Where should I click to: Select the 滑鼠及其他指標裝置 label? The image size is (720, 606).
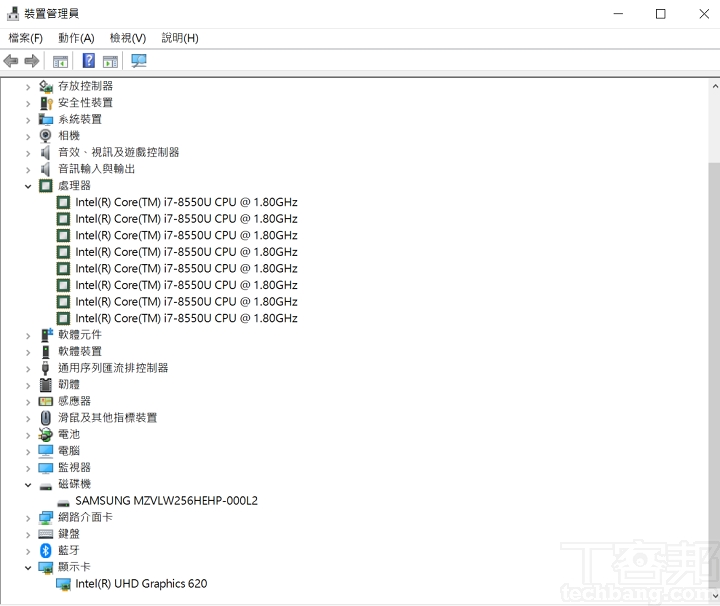[x=107, y=418]
